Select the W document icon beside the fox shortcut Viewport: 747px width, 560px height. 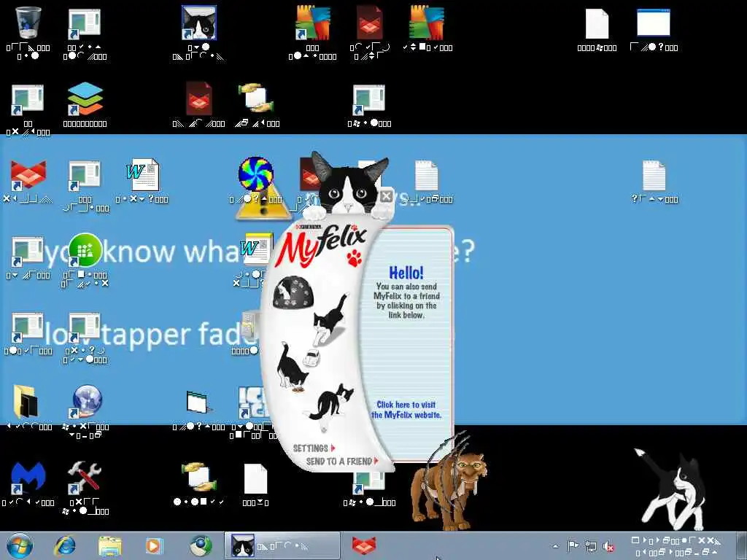point(142,175)
